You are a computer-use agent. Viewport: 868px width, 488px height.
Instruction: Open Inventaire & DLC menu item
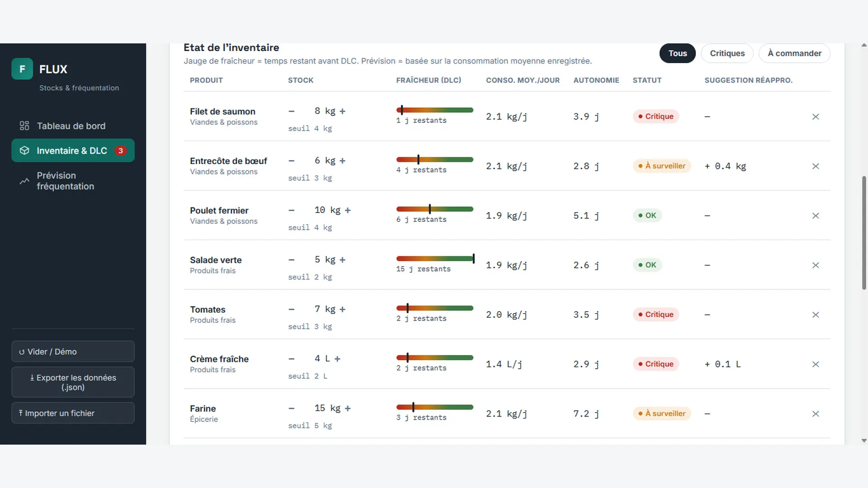[73, 150]
